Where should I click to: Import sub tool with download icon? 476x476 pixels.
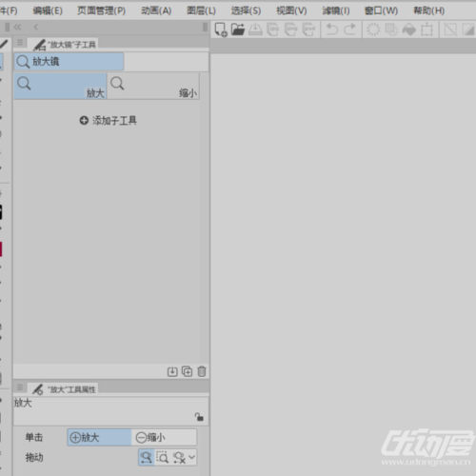point(172,371)
